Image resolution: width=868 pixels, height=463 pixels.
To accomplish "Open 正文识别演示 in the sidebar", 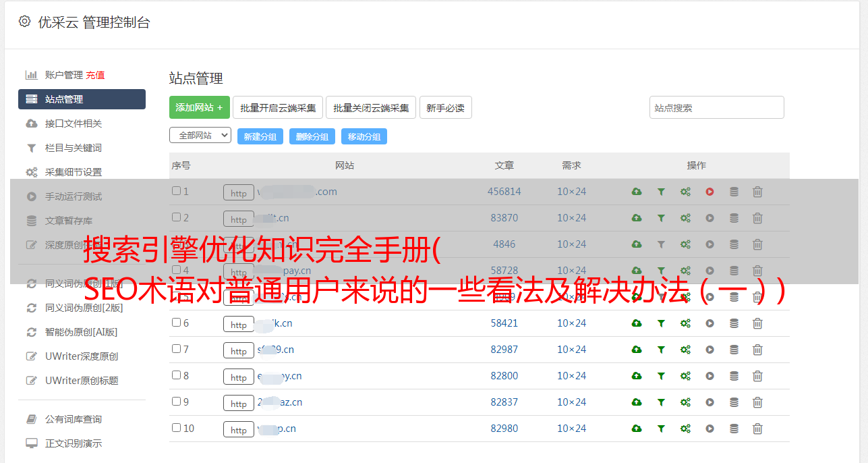I will pyautogui.click(x=74, y=443).
